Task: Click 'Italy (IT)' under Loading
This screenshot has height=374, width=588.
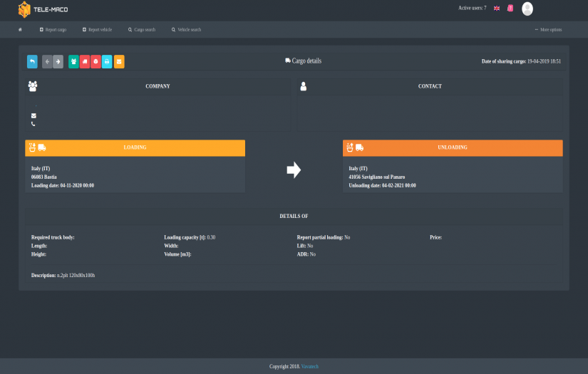Action: click(x=41, y=169)
